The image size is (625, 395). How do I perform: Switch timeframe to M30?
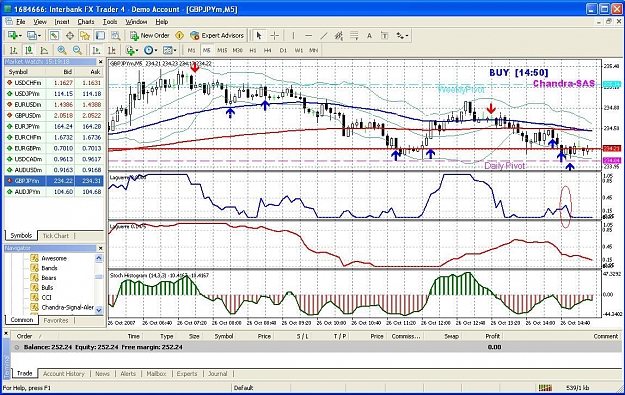pyautogui.click(x=238, y=50)
